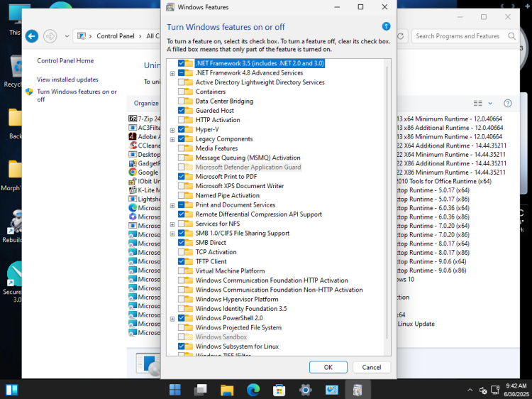Select CCleaner in the programs list
The width and height of the screenshot is (532, 399).
click(x=145, y=146)
